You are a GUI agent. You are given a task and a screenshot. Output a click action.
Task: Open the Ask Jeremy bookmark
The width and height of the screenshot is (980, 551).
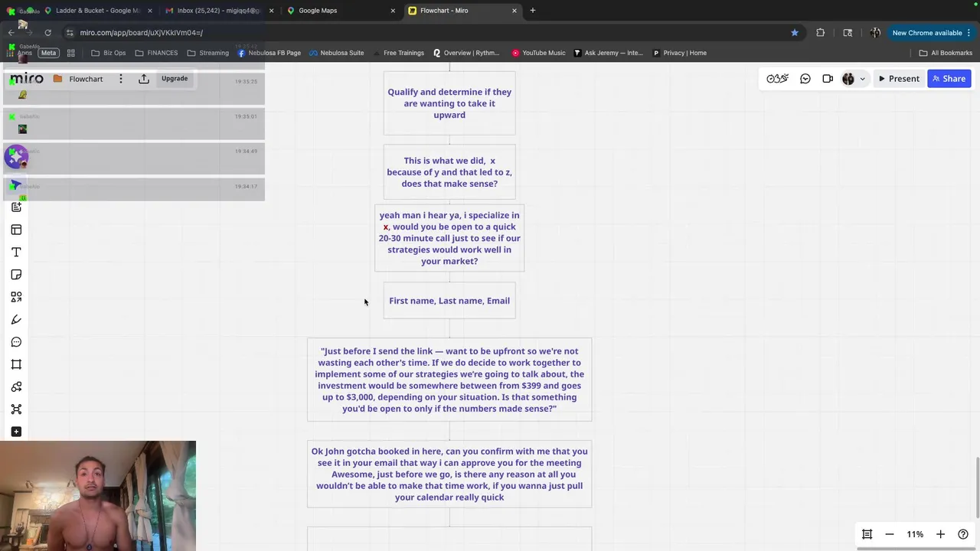tap(608, 53)
